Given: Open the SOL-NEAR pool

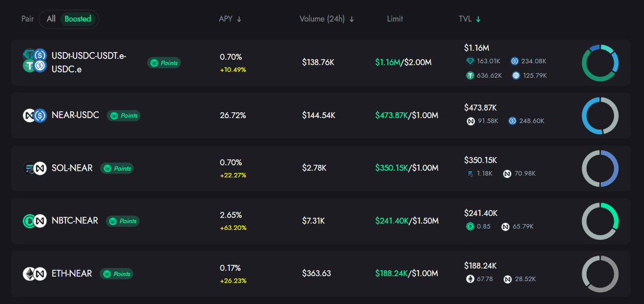Looking at the screenshot, I should [x=72, y=168].
